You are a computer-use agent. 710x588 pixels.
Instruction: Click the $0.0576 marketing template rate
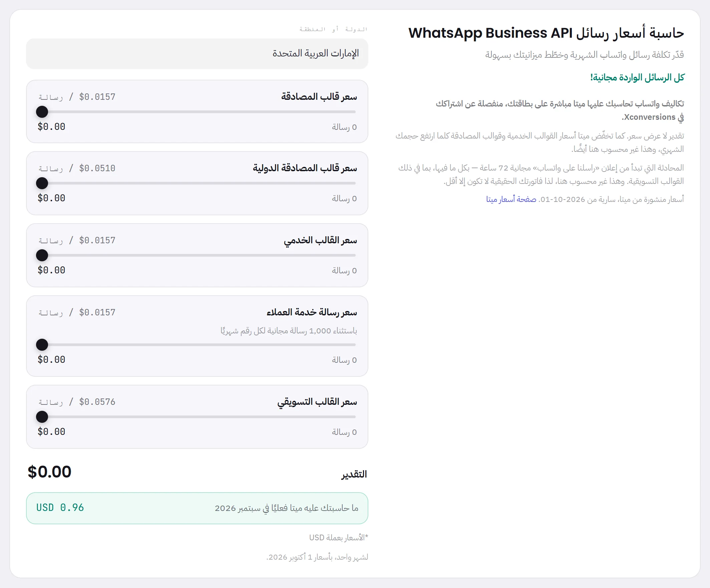pyautogui.click(x=97, y=402)
